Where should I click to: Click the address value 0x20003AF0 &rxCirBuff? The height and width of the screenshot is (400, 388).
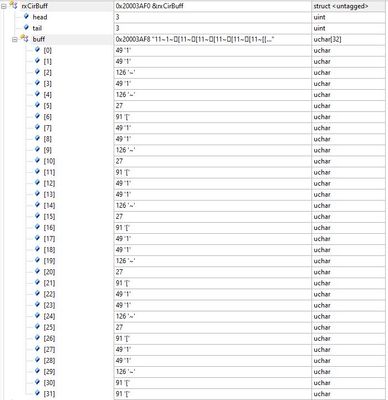point(149,6)
